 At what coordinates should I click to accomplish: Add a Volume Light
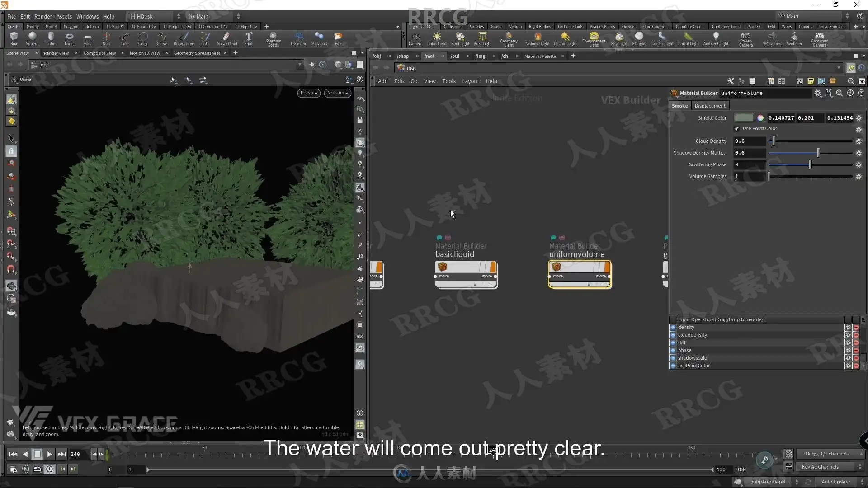click(x=538, y=38)
